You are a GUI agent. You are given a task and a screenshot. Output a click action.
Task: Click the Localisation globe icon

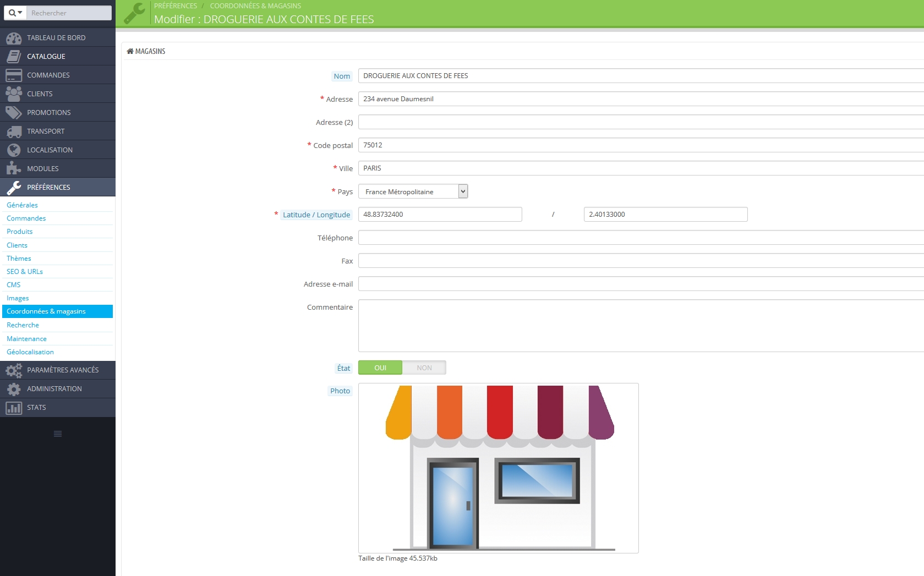(x=14, y=150)
